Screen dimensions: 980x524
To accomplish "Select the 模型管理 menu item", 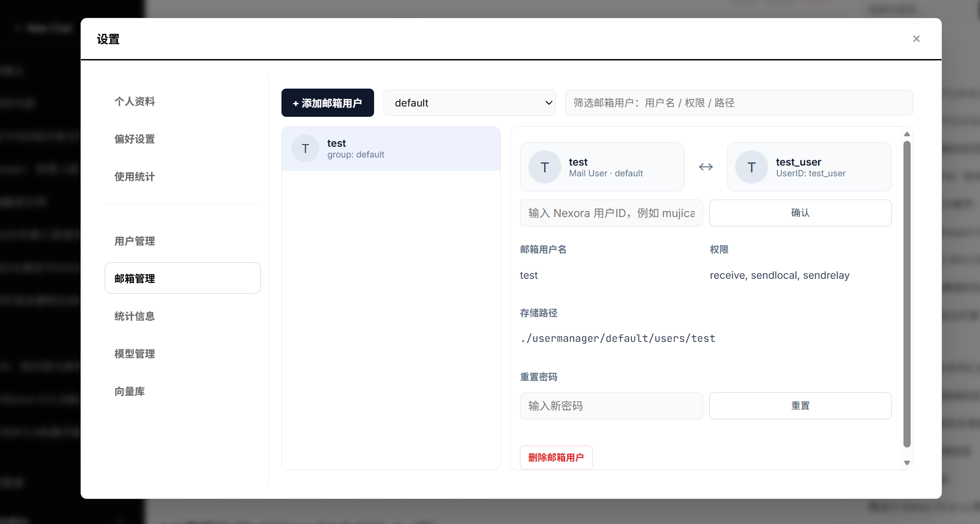I will click(135, 354).
